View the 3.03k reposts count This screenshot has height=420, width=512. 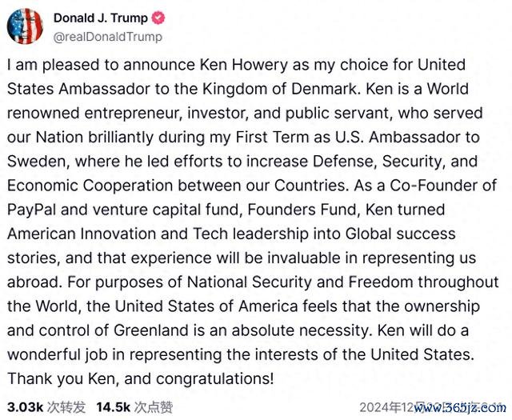click(x=26, y=407)
